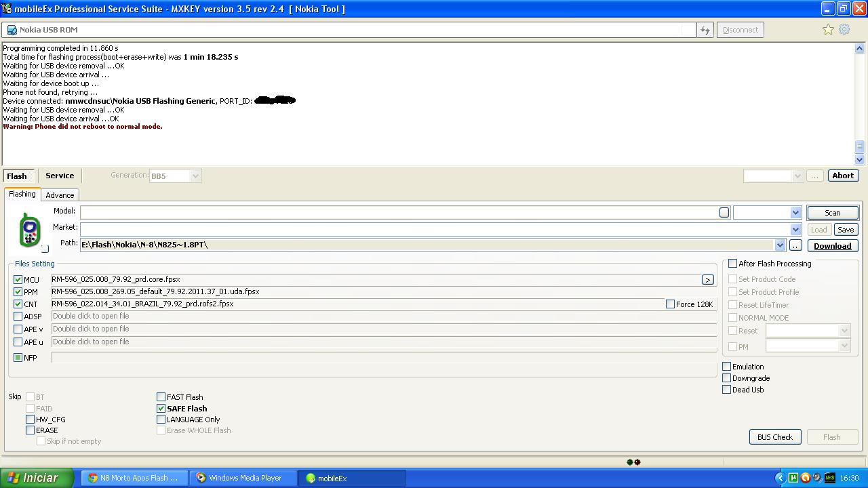
Task: Select the Flashing sub-tab
Action: [22, 194]
